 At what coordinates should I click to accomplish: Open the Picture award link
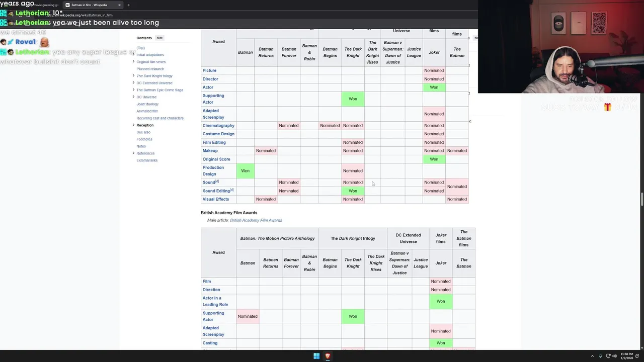pos(209,70)
